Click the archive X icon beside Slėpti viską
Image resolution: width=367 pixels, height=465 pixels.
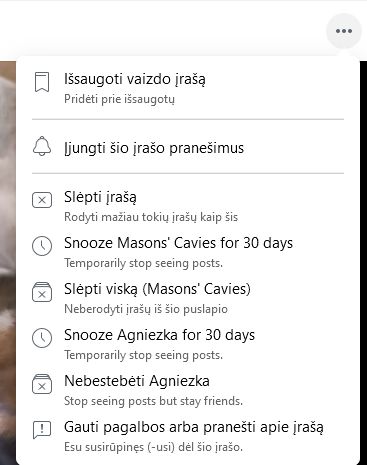(x=42, y=292)
